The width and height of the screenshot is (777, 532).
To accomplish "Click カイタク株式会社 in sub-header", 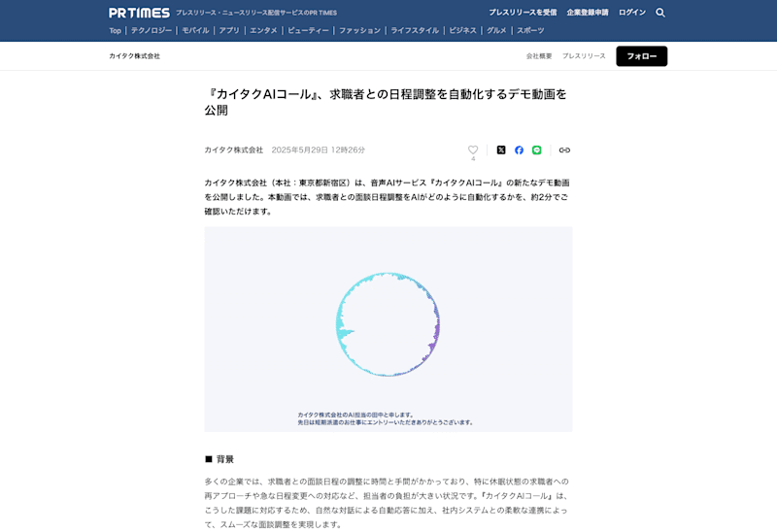I will point(134,56).
